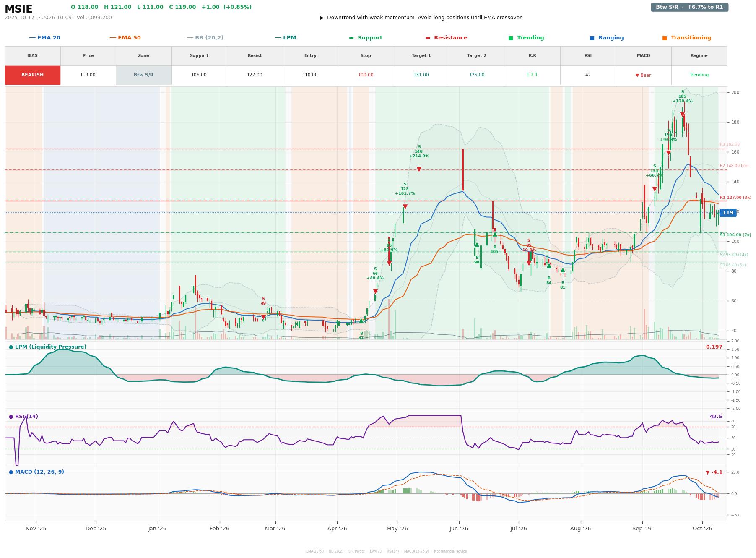Click the RSI (14) panel title
The image size is (756, 558).
[23, 417]
